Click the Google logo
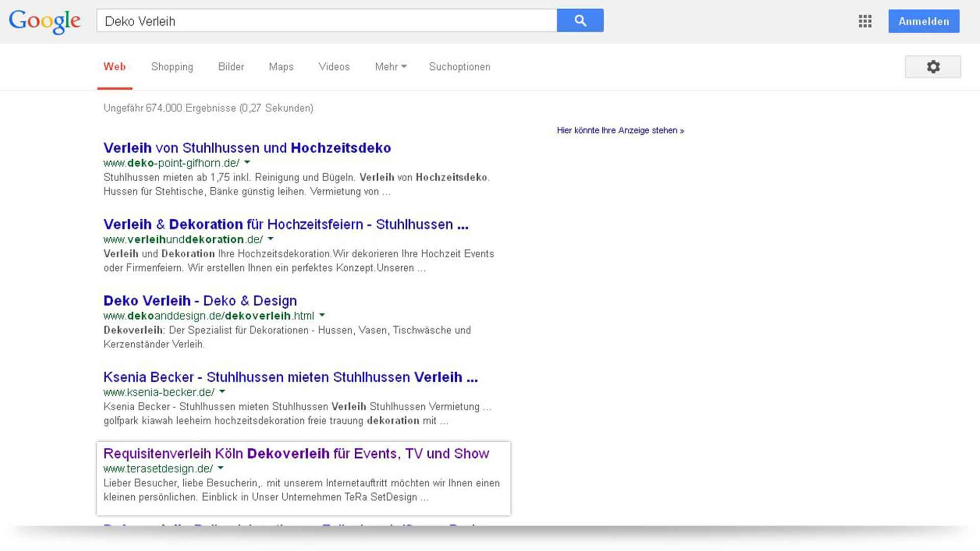980x551 pixels. [x=45, y=21]
